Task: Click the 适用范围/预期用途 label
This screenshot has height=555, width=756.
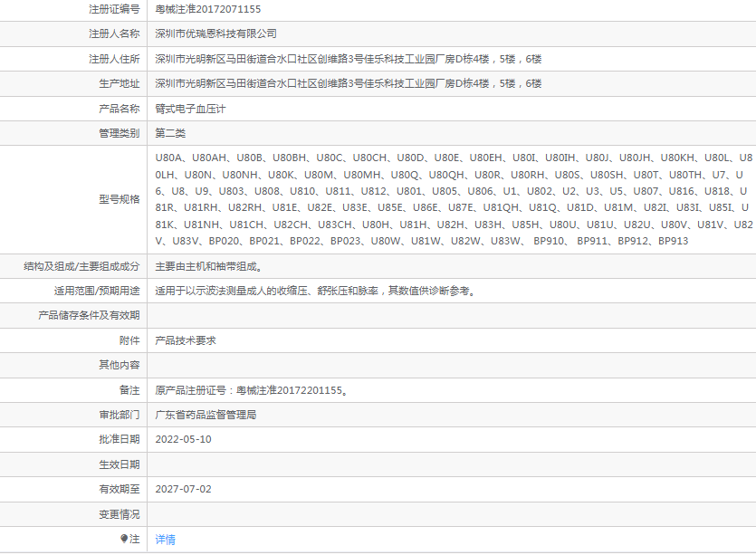Action: click(97, 291)
